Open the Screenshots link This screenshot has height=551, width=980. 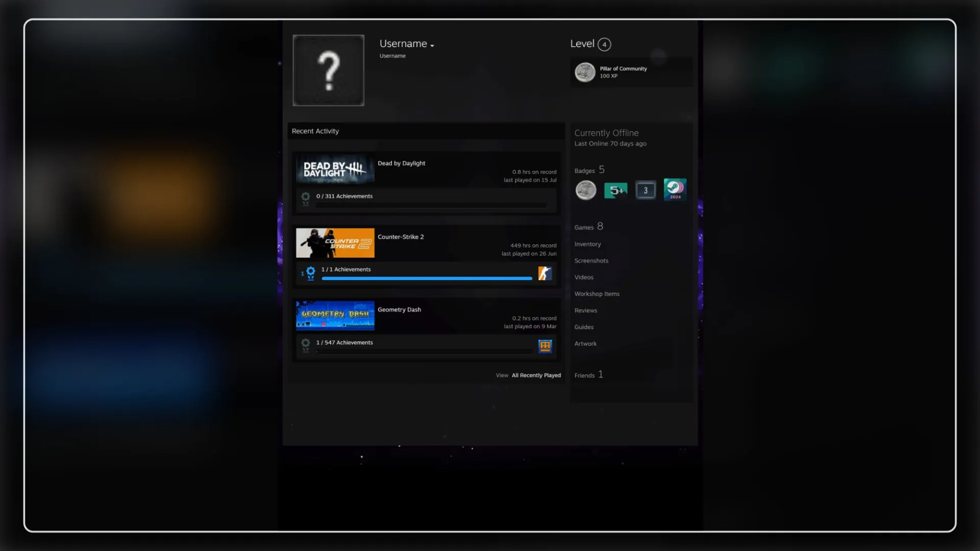(x=591, y=261)
